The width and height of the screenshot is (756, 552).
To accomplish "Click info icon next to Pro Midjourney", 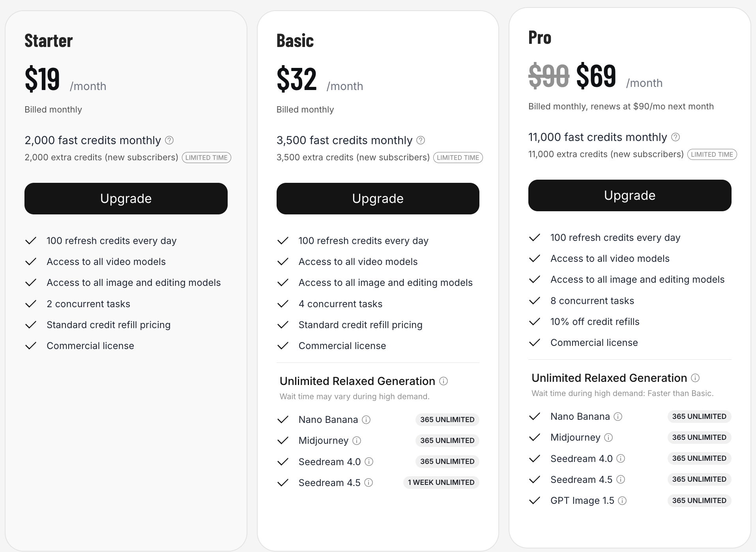I will pos(608,437).
